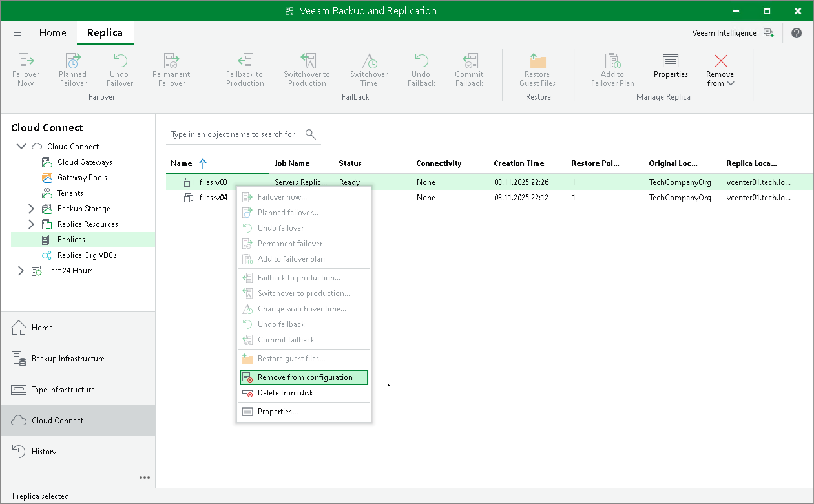Click the search magnifier icon

[310, 134]
